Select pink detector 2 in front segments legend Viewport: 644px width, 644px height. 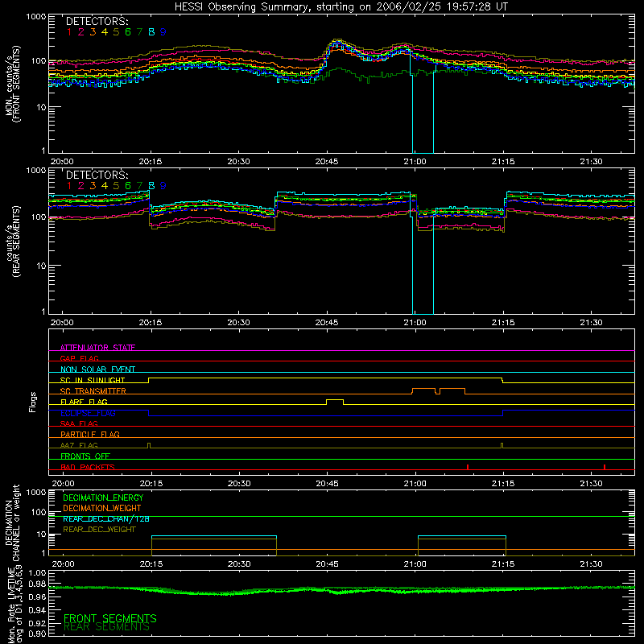click(x=81, y=32)
